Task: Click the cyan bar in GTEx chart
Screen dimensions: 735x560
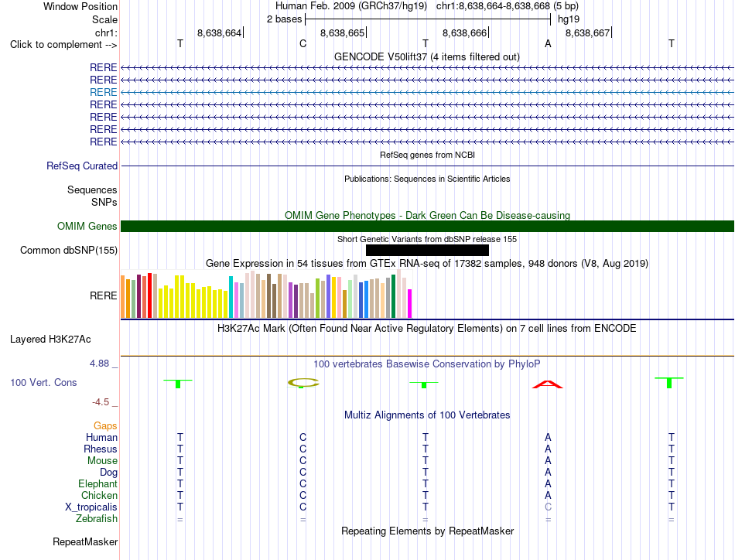Action: [x=231, y=297]
